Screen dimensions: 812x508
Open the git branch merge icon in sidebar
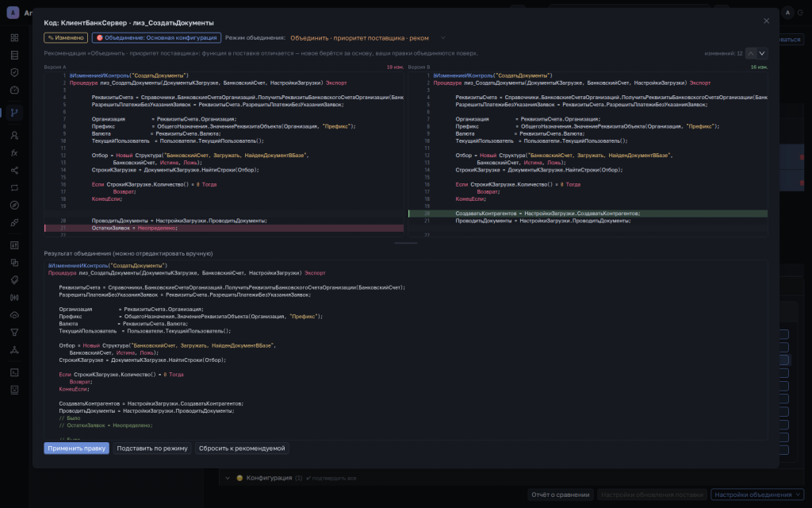coord(14,113)
